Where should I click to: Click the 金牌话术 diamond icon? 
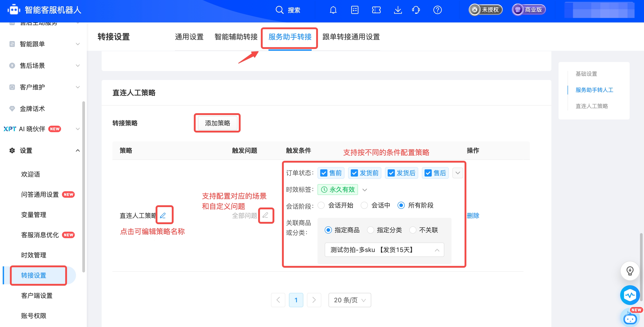[x=12, y=108]
